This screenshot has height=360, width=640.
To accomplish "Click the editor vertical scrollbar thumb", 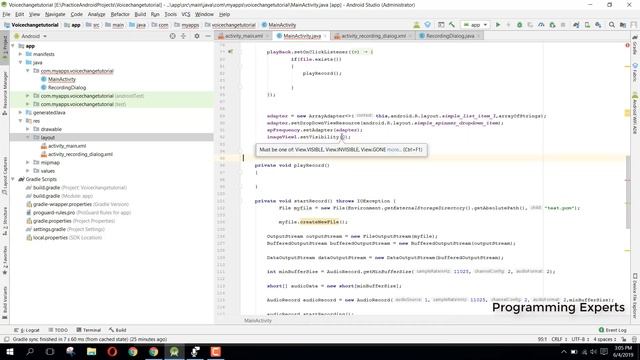I will pos(628,192).
